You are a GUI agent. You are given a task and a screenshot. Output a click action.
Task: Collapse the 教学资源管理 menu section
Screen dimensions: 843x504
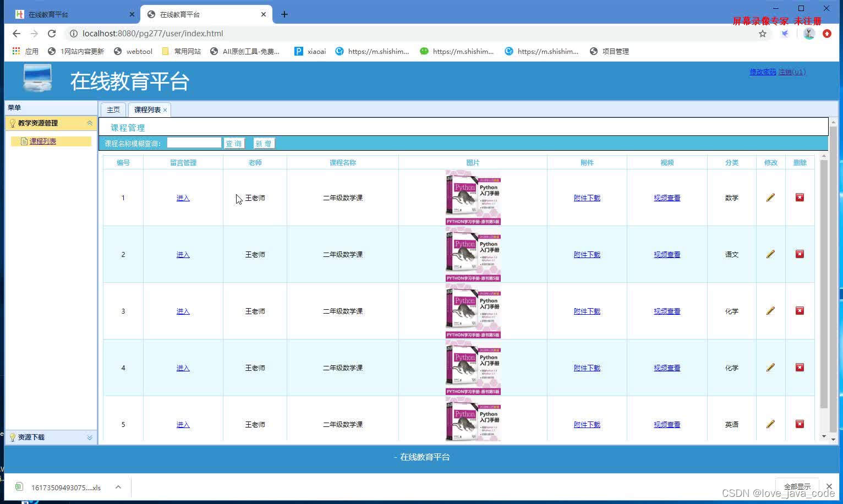pyautogui.click(x=90, y=123)
